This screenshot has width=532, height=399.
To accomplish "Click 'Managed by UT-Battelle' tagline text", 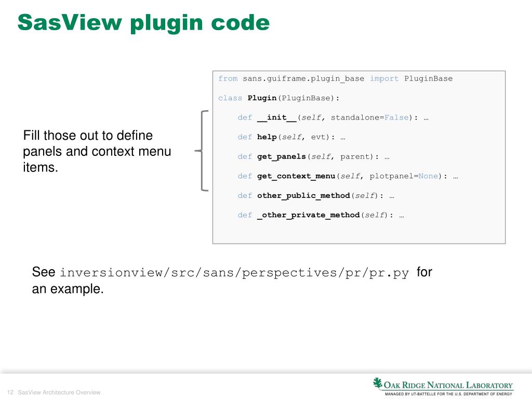I will (448, 394).
